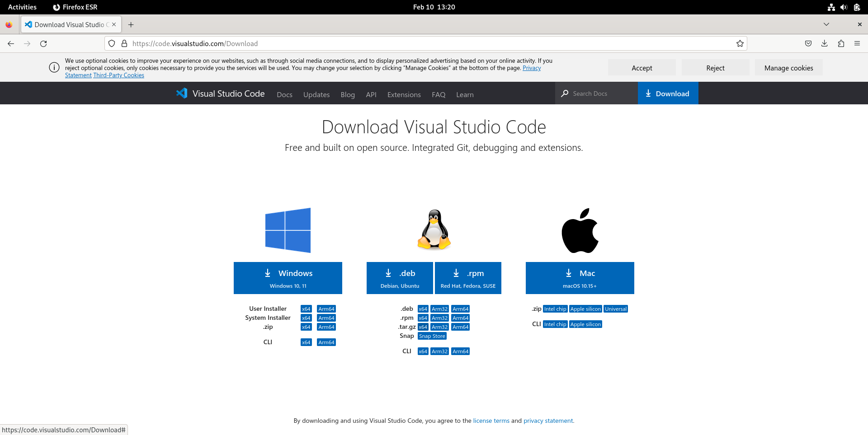Select Windows .zip x64 download
The width and height of the screenshot is (868, 435).
coord(306,327)
